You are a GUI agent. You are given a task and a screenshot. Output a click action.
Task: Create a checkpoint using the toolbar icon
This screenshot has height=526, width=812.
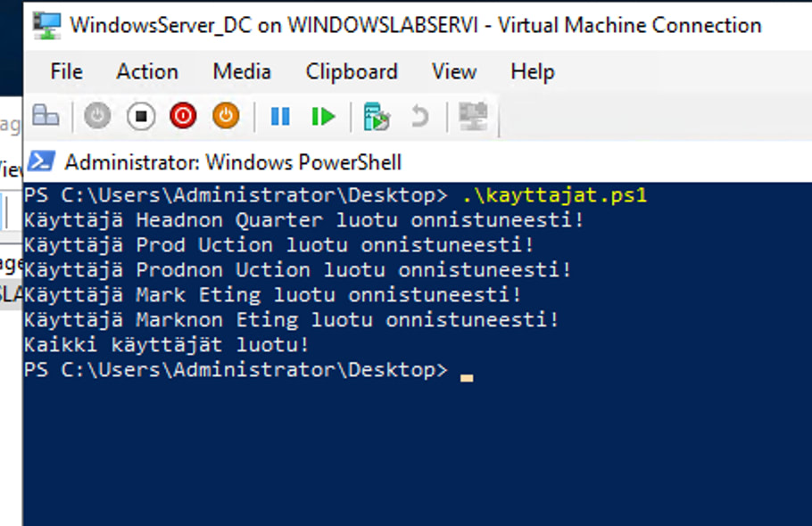click(x=377, y=116)
